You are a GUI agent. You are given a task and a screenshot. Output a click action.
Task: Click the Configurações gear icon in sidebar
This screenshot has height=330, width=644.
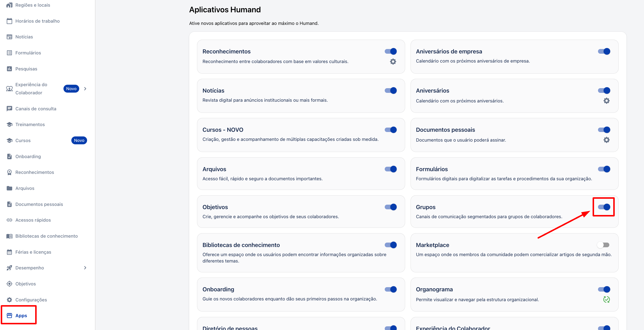(9, 300)
